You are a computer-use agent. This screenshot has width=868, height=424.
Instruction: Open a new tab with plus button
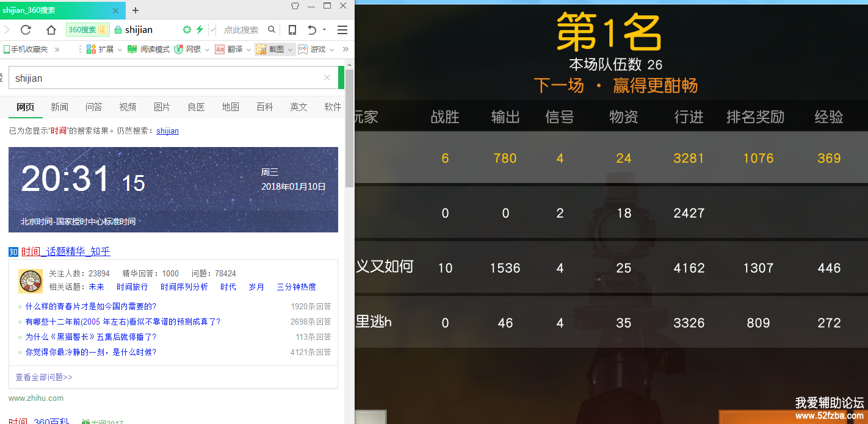136,10
